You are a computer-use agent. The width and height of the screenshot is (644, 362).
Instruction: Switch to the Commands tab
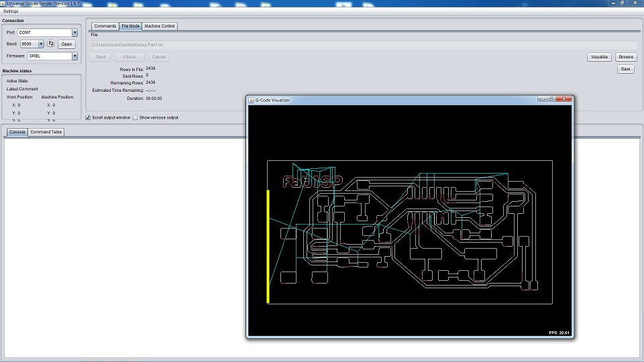coord(105,26)
